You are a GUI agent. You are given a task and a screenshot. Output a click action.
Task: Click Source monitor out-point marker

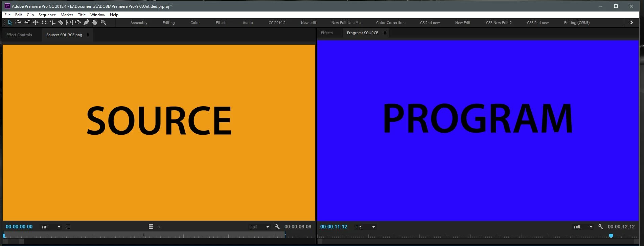tap(285, 235)
